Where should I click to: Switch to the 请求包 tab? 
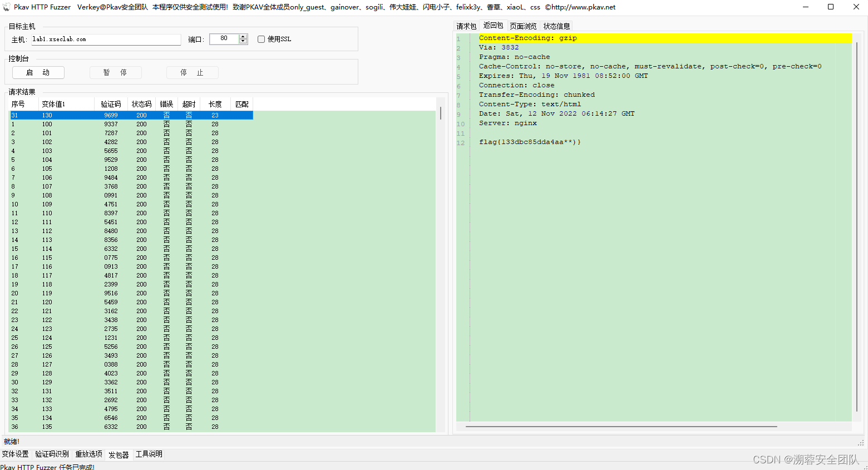point(466,26)
